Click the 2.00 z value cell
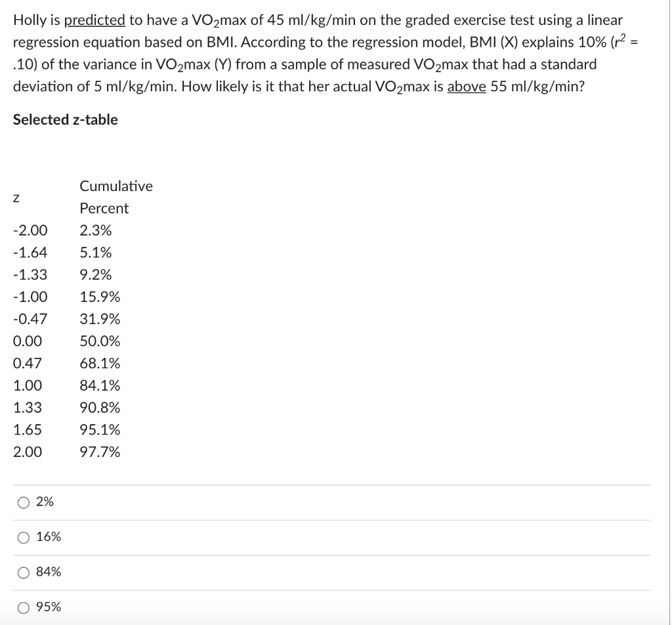This screenshot has height=625, width=672. coord(28,452)
